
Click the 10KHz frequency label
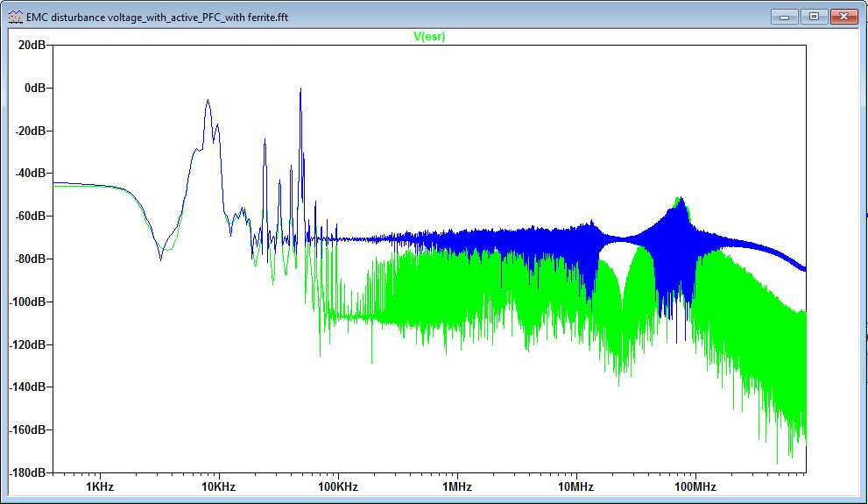pos(219,486)
